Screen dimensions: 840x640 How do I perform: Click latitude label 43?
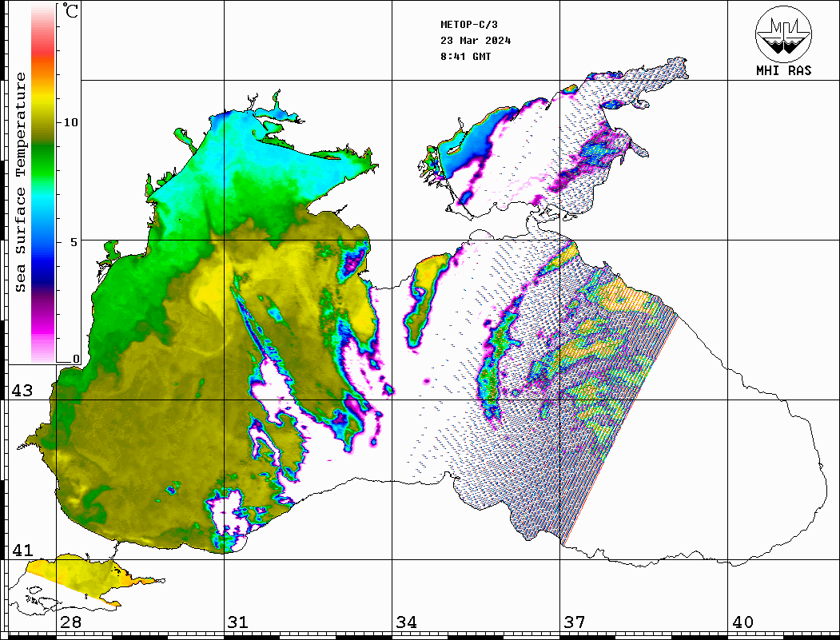pyautogui.click(x=22, y=391)
